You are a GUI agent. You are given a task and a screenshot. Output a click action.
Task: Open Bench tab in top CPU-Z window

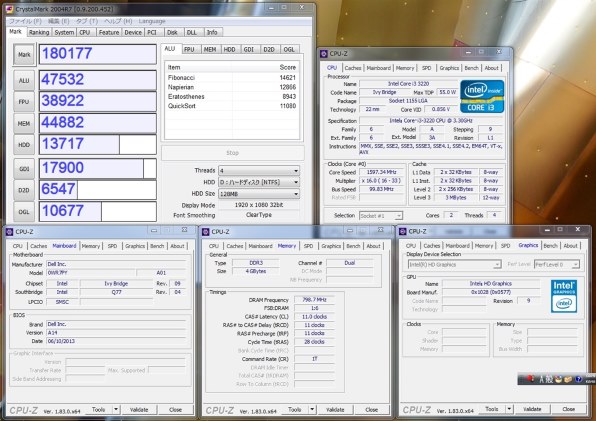click(472, 68)
